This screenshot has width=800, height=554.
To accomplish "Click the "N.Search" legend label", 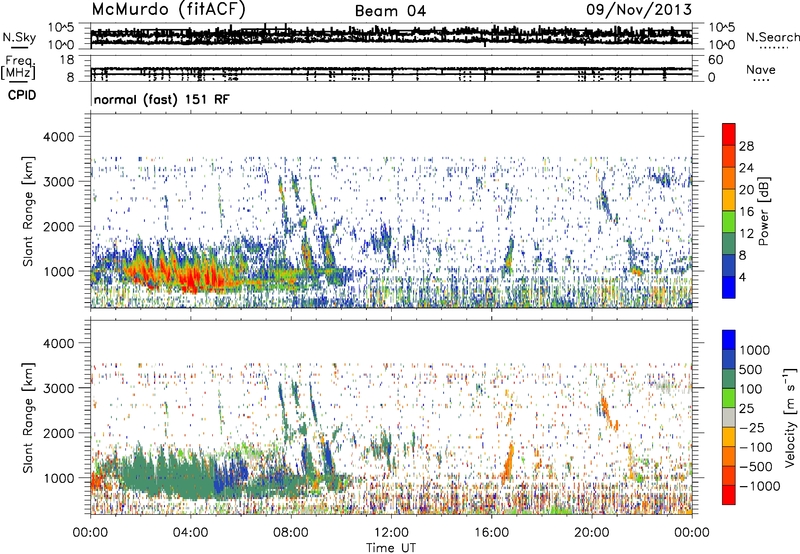I will pyautogui.click(x=772, y=37).
